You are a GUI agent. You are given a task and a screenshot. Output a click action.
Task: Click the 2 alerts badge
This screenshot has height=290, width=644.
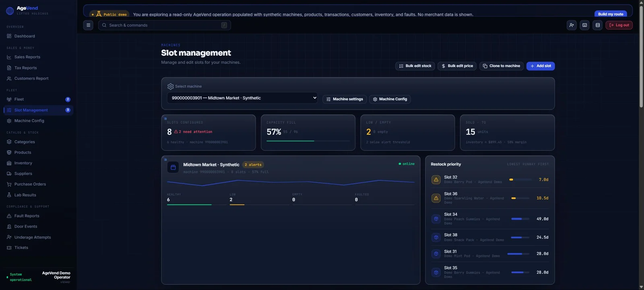point(253,165)
